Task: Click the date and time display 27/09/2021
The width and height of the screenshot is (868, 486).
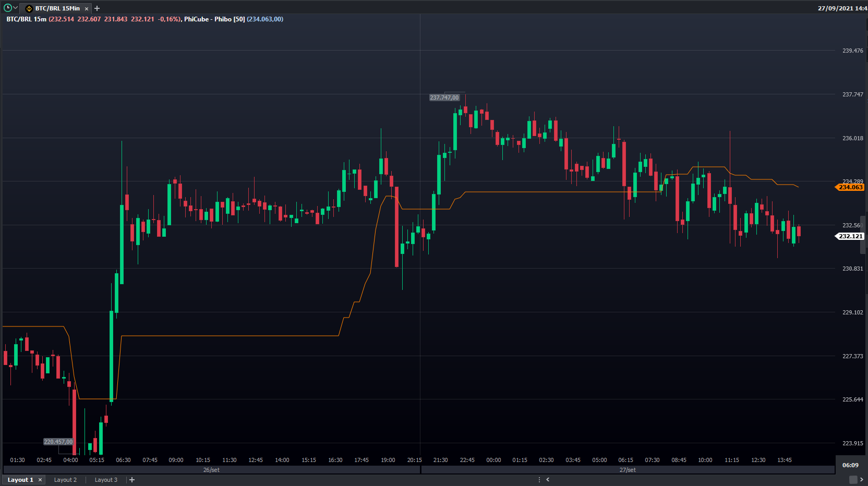Action: coord(842,8)
